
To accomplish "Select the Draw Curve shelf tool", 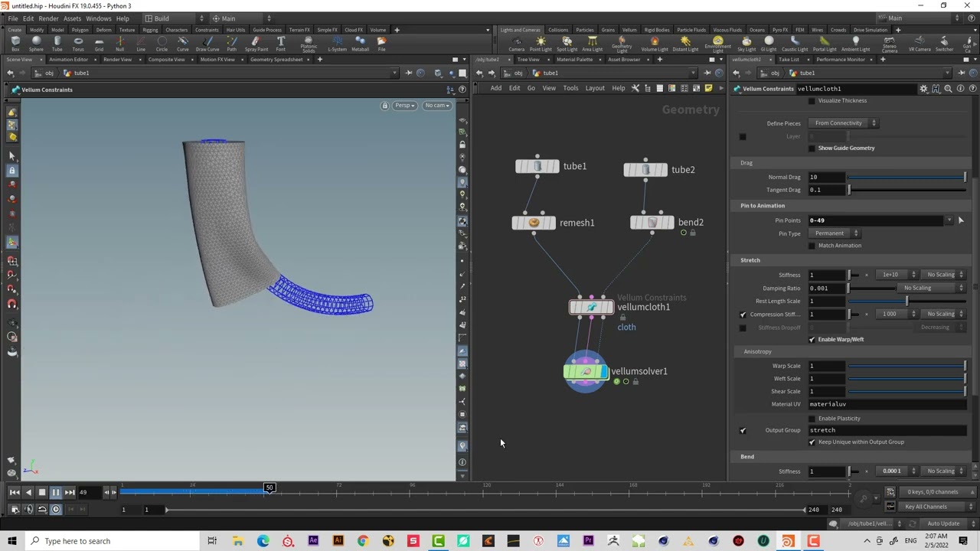I will click(207, 44).
